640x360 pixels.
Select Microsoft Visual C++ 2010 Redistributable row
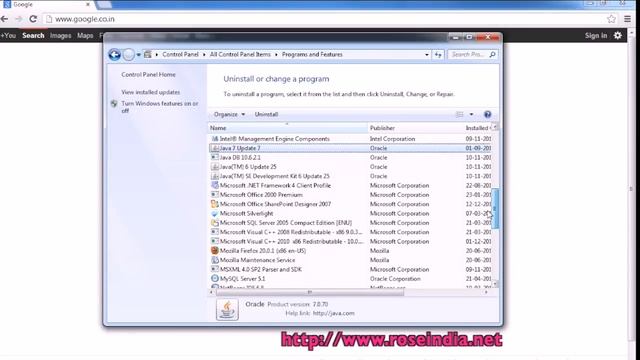351,242
